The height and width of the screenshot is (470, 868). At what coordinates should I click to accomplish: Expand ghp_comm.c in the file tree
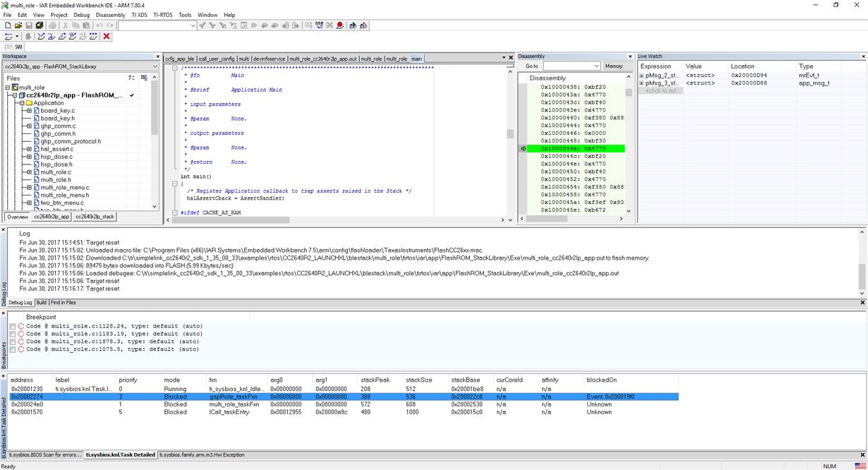(x=29, y=126)
